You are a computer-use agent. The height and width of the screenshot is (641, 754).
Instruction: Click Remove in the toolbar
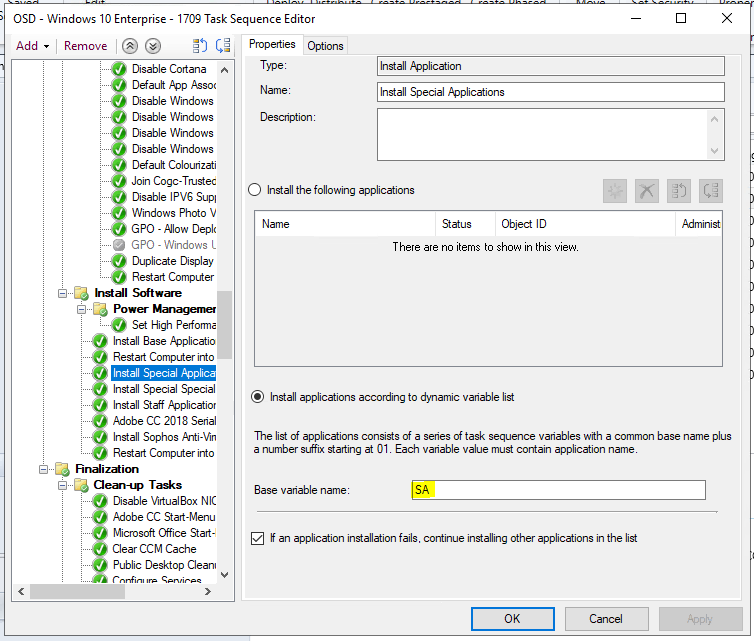(x=86, y=46)
